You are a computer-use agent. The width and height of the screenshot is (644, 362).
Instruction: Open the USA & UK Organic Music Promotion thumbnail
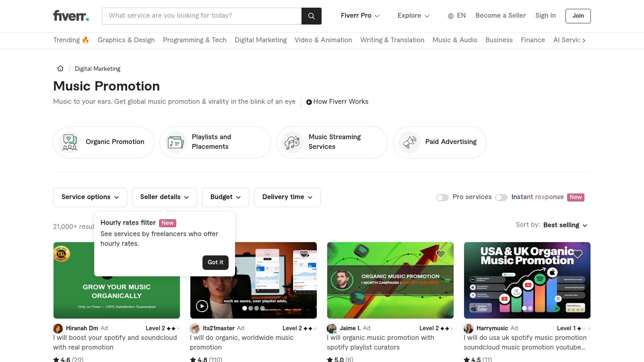[x=527, y=280]
